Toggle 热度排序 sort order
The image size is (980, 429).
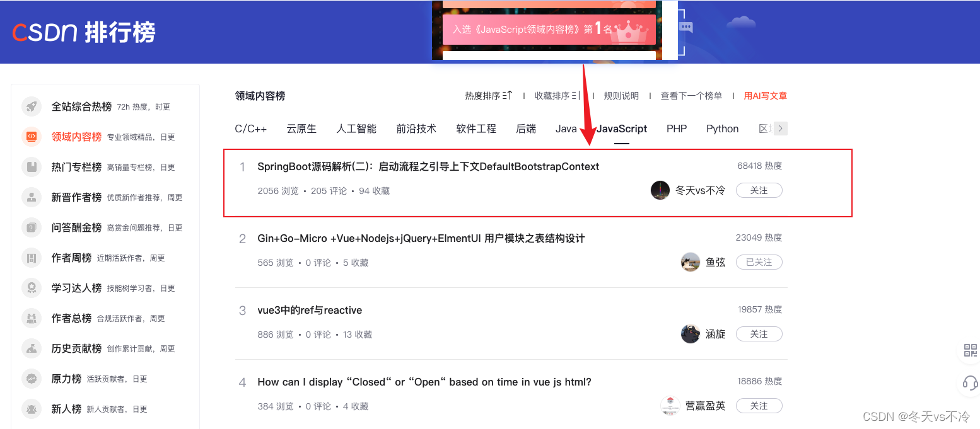tap(489, 96)
